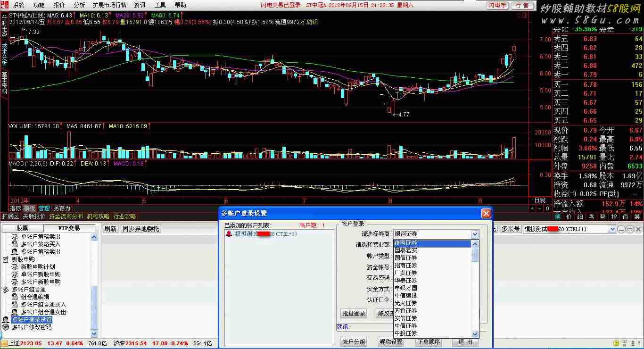Switch to the VIP交易 tab
The height and width of the screenshot is (349, 644).
coord(69,228)
